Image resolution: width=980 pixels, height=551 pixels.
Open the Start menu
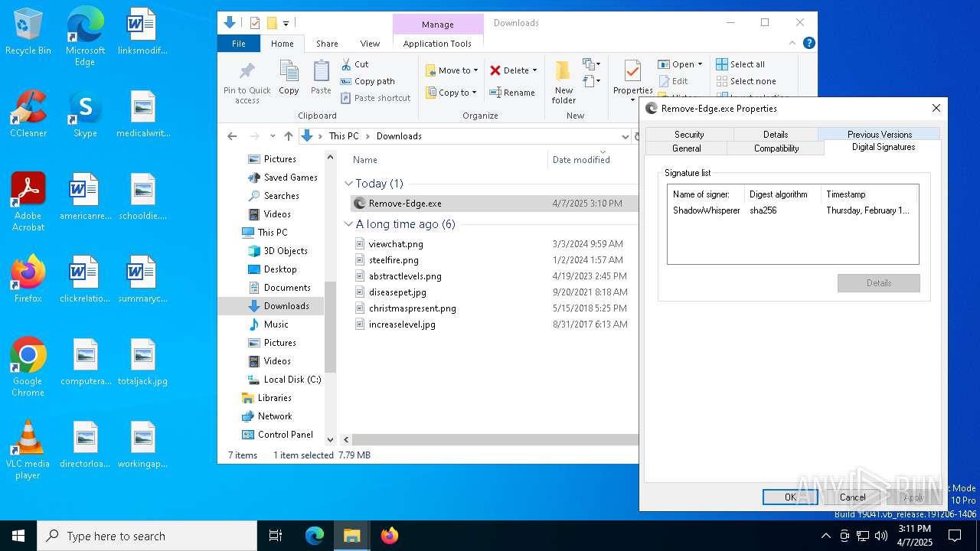(18, 536)
